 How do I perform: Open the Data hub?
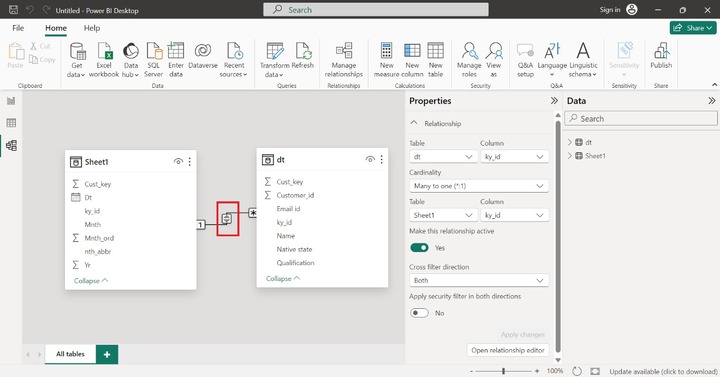coord(130,60)
